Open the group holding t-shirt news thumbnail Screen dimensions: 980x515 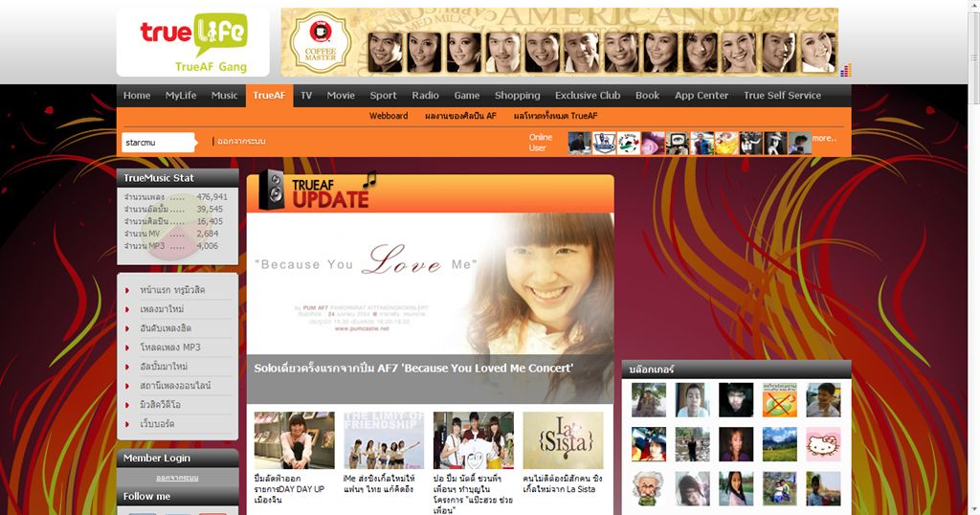pos(473,440)
